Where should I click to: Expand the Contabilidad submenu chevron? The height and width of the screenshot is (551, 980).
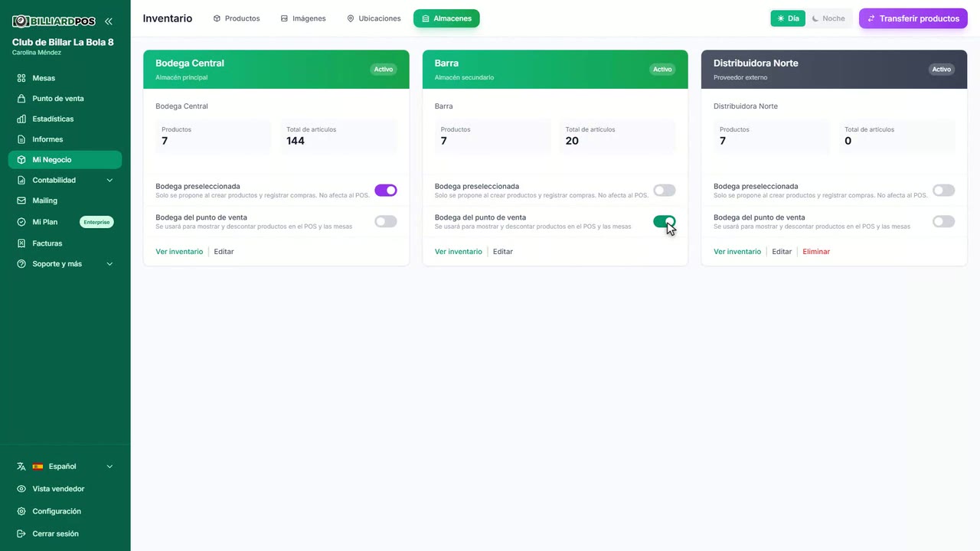(x=109, y=180)
